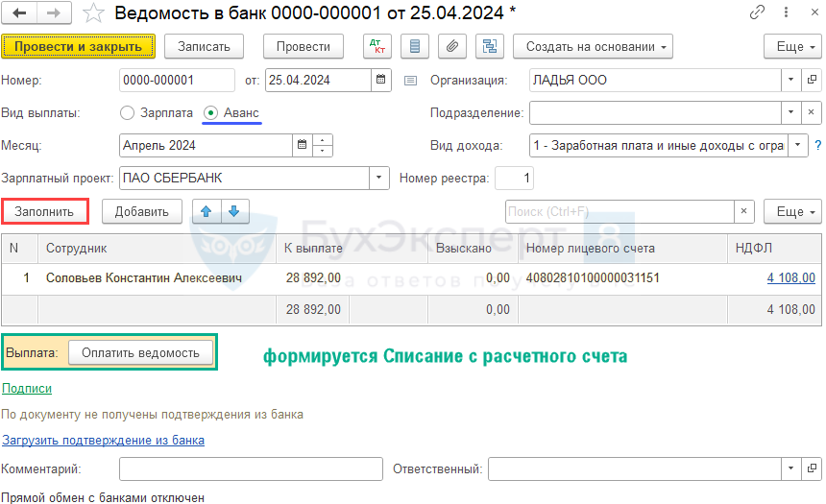Open calendar for document date
826x504 pixels.
point(381,80)
